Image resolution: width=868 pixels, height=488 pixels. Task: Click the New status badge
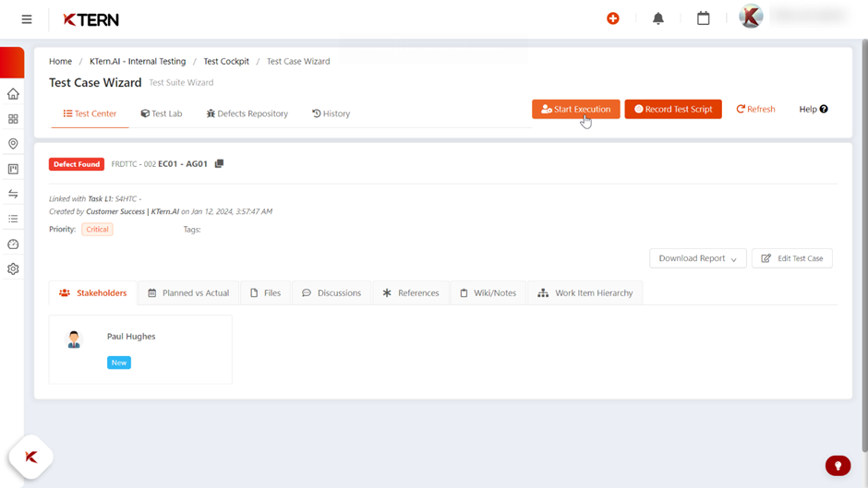pos(119,363)
